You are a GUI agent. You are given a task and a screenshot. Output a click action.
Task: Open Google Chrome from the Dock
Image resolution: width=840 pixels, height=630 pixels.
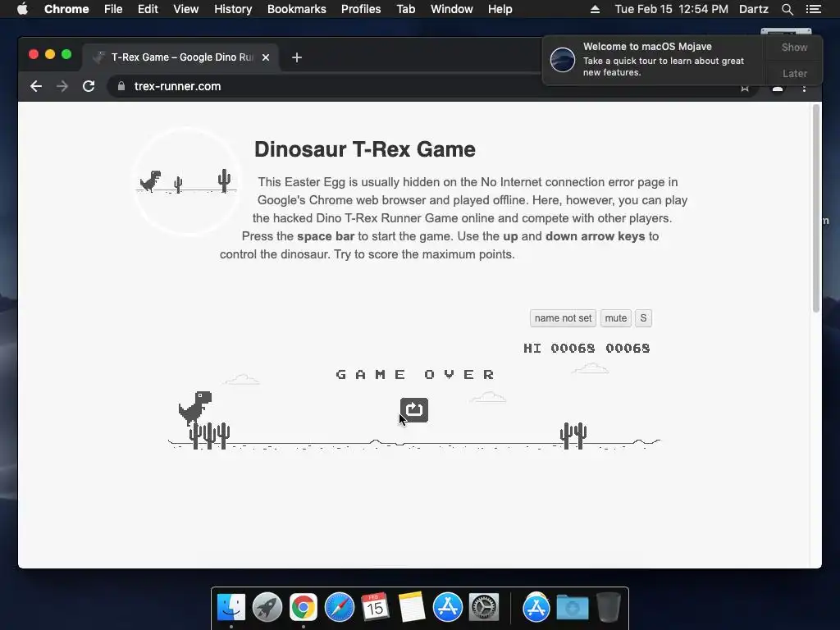click(304, 608)
